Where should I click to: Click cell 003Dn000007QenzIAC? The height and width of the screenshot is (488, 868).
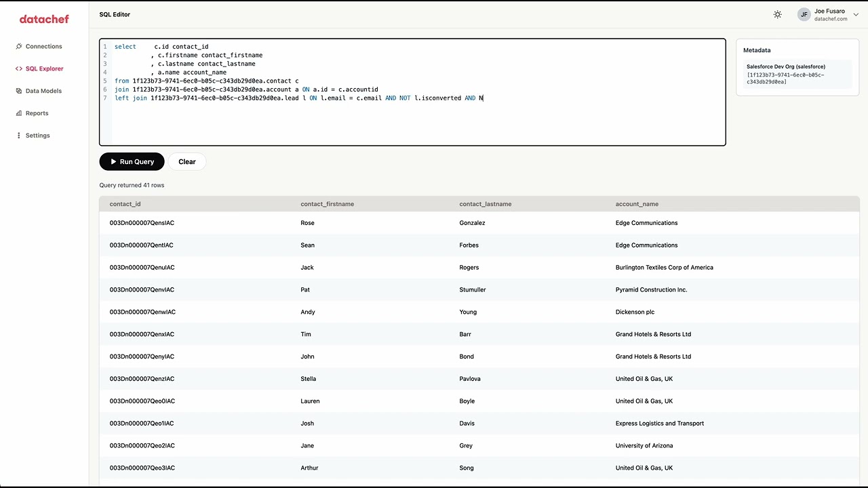(x=142, y=379)
